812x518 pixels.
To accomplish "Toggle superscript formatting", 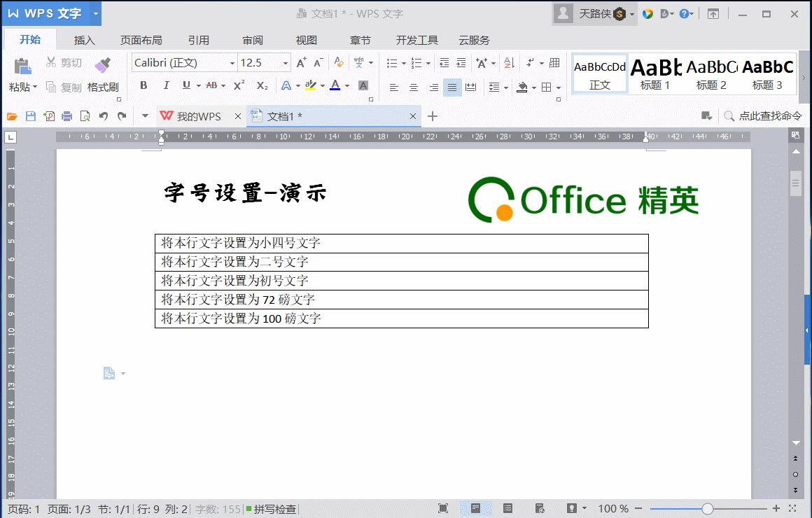I will pos(239,85).
